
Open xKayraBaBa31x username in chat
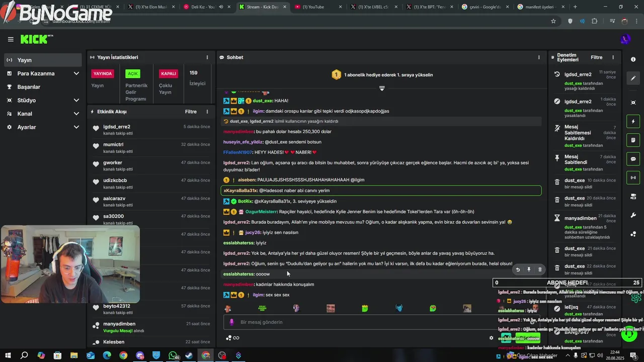tap(240, 191)
